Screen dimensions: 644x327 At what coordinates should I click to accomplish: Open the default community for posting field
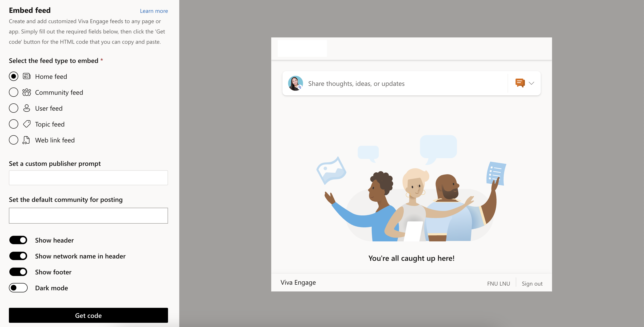[88, 216]
